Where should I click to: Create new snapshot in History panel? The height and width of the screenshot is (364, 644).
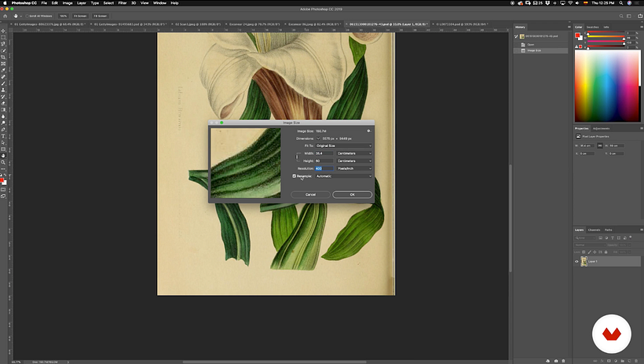tap(556, 361)
